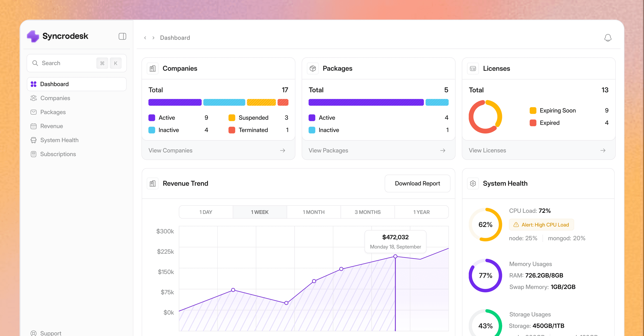Viewport: 644px width, 336px height.
Task: Click the View Companies arrow
Action: point(282,150)
